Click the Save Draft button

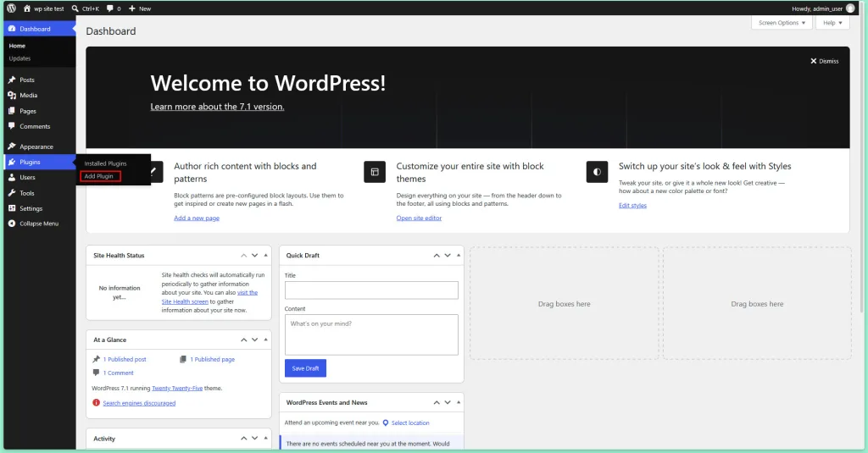(x=305, y=368)
